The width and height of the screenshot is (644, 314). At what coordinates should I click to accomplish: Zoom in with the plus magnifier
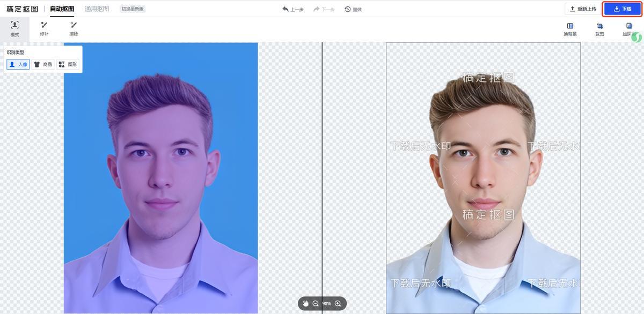point(338,303)
